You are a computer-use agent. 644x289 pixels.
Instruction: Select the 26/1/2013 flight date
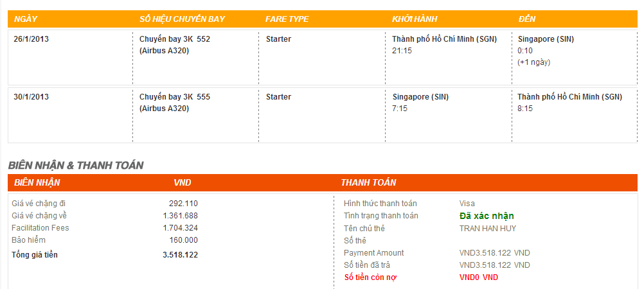[x=31, y=39]
